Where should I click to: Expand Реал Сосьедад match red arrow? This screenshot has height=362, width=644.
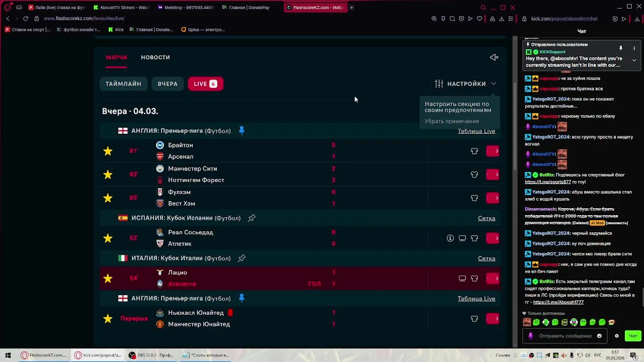point(493,238)
